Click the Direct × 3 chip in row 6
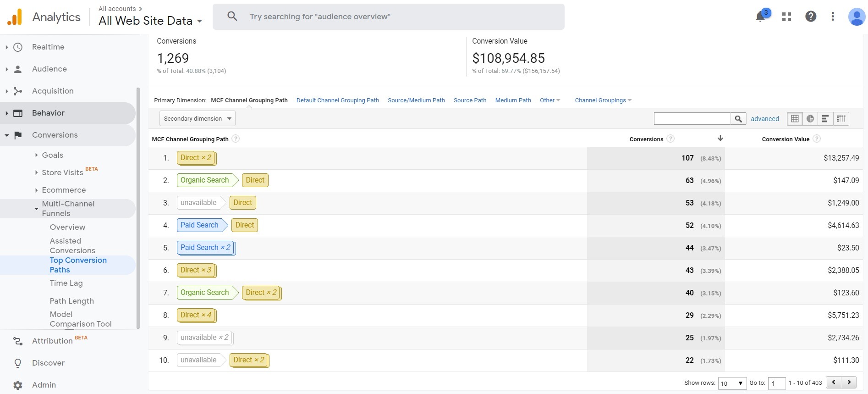 point(196,270)
